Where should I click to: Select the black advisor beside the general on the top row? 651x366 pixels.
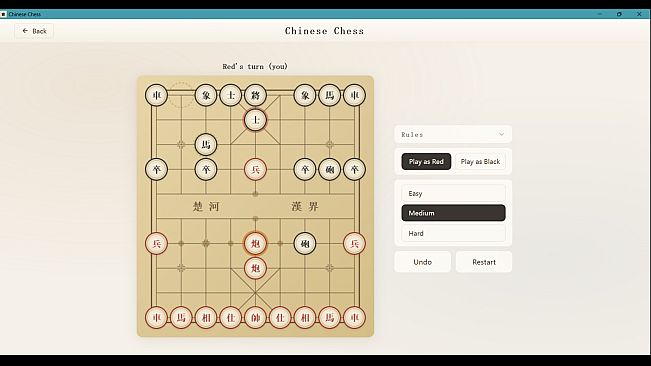point(231,95)
